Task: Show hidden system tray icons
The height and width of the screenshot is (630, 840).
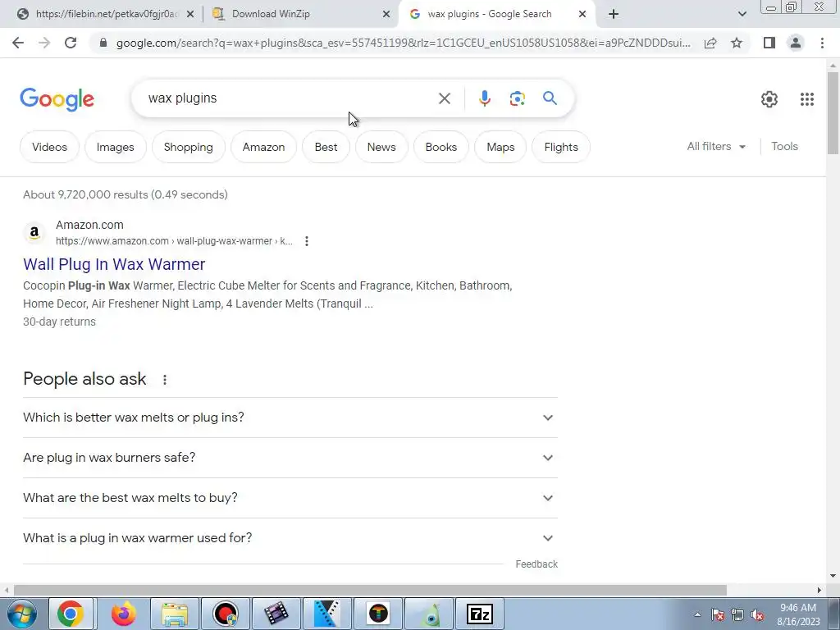Action: point(697,615)
